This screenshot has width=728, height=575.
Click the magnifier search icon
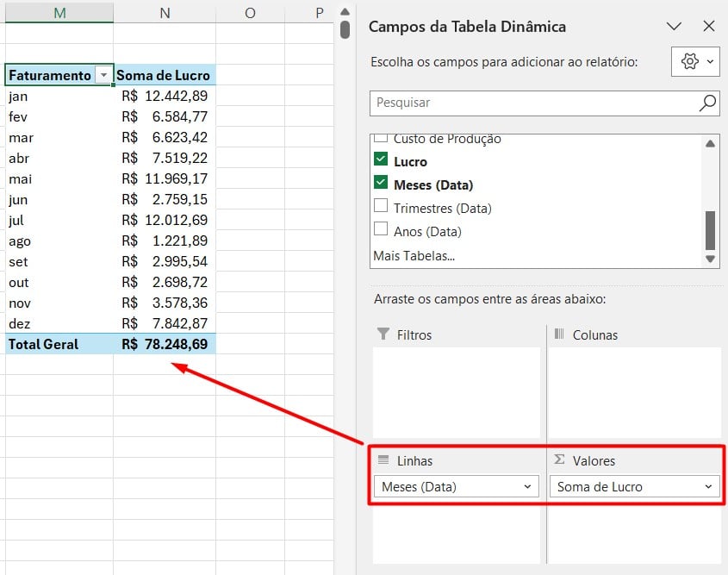[x=707, y=103]
